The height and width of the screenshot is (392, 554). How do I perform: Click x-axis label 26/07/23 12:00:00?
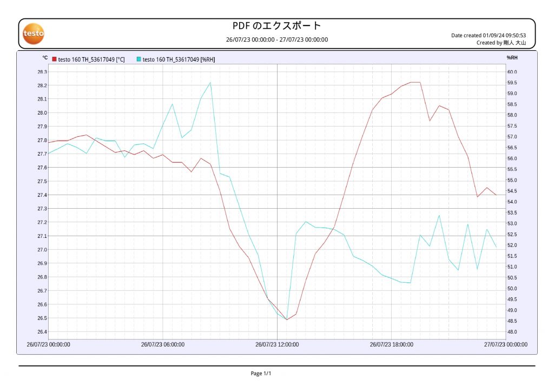(x=277, y=344)
